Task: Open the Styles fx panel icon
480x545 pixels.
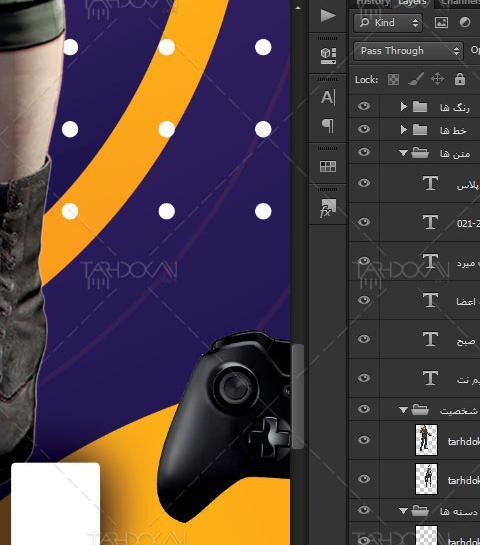Action: [327, 208]
